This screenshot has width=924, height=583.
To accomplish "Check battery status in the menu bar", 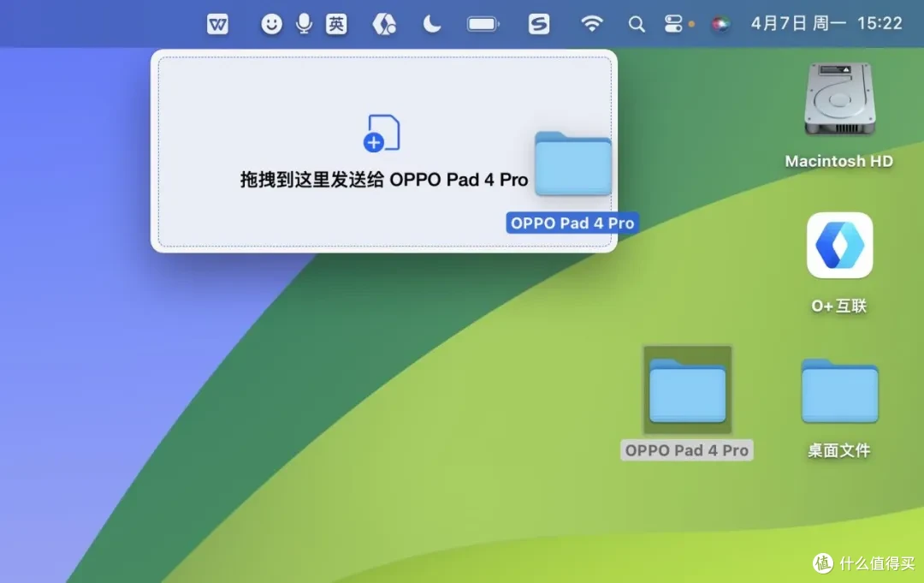I will [x=483, y=24].
